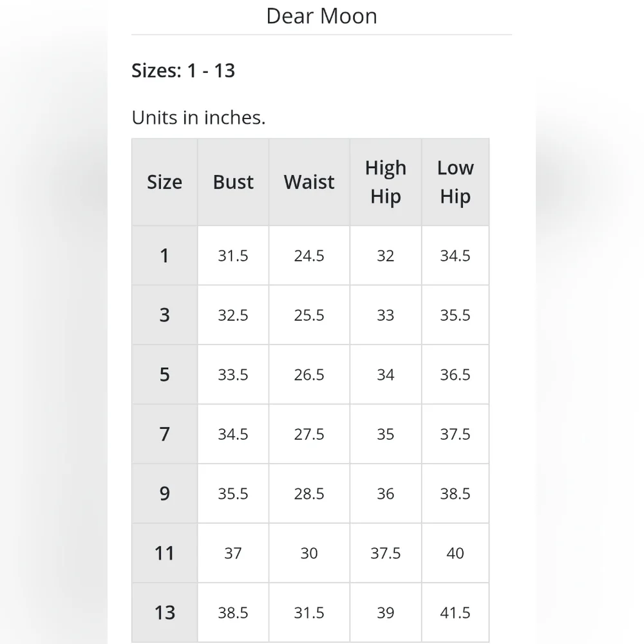
Task: Select the size 11 row label
Action: (x=165, y=553)
